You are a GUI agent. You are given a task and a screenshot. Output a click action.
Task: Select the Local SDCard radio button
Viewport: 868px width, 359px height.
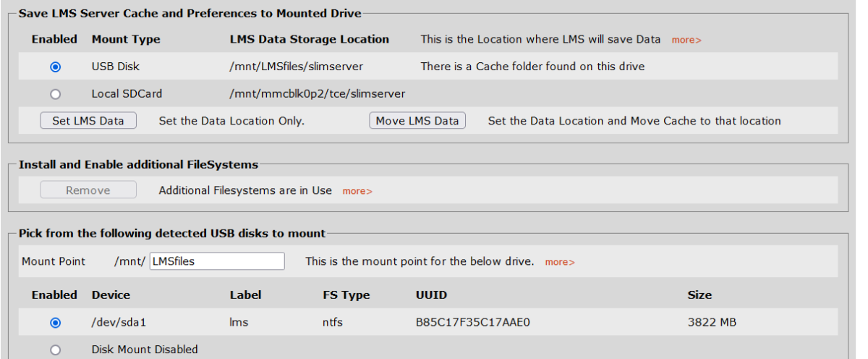(x=55, y=94)
